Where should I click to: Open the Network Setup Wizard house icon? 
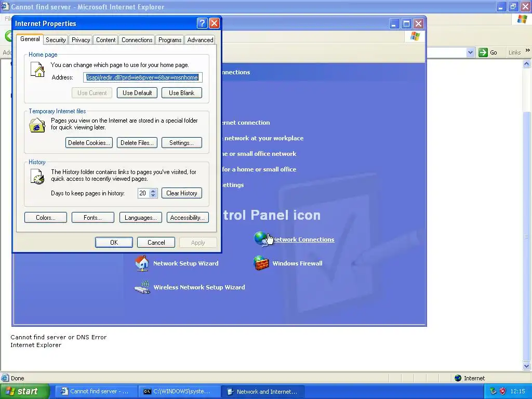tap(142, 263)
